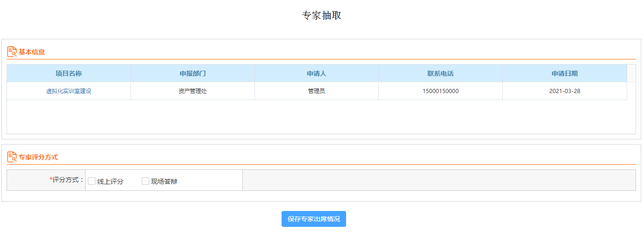Click the *评分方式 field label

click(66, 180)
